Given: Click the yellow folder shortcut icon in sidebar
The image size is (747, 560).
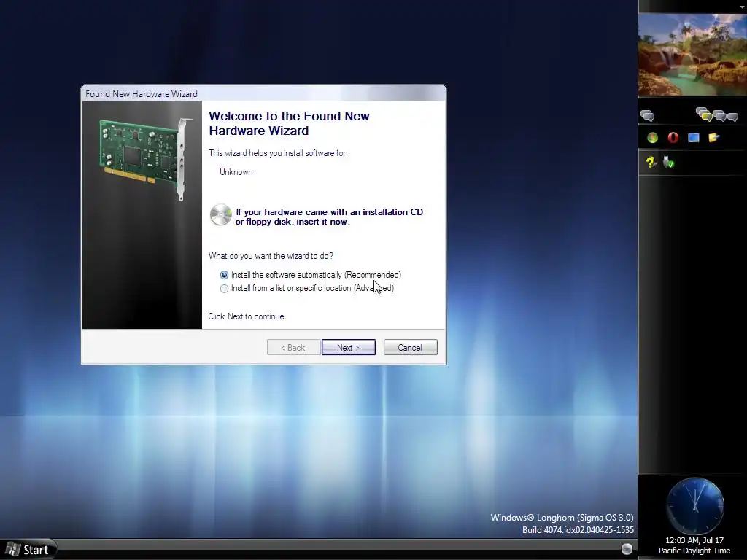Looking at the screenshot, I should tap(713, 138).
